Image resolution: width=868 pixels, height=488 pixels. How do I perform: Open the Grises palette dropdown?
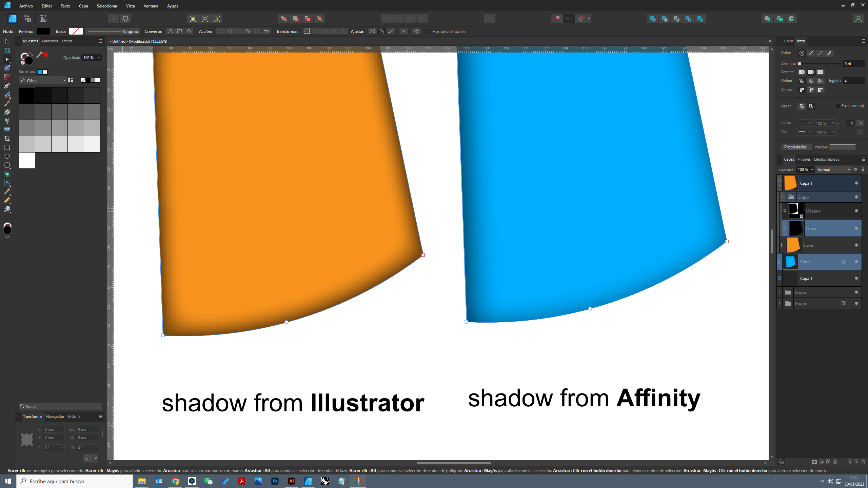point(43,80)
